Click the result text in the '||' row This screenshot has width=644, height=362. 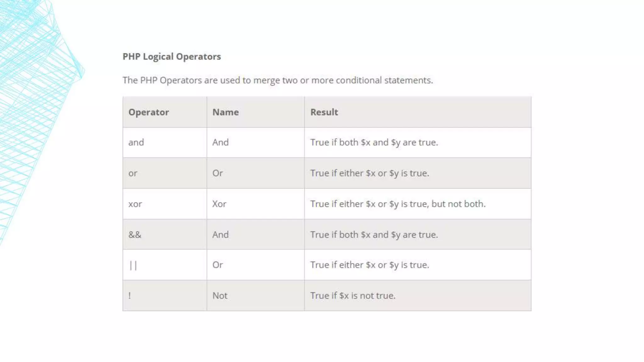[370, 265]
